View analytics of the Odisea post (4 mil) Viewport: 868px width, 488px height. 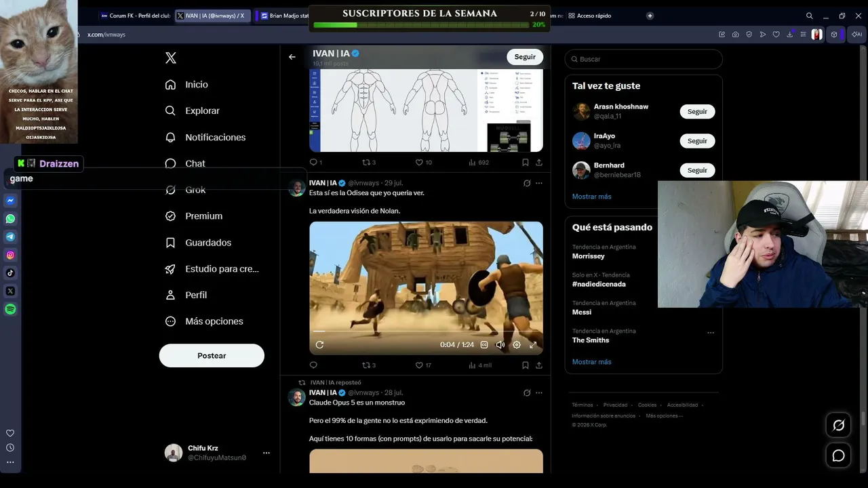pyautogui.click(x=480, y=365)
